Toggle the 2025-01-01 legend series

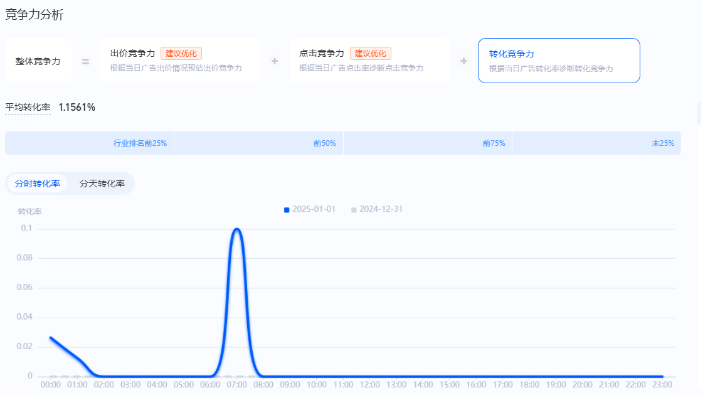point(309,209)
